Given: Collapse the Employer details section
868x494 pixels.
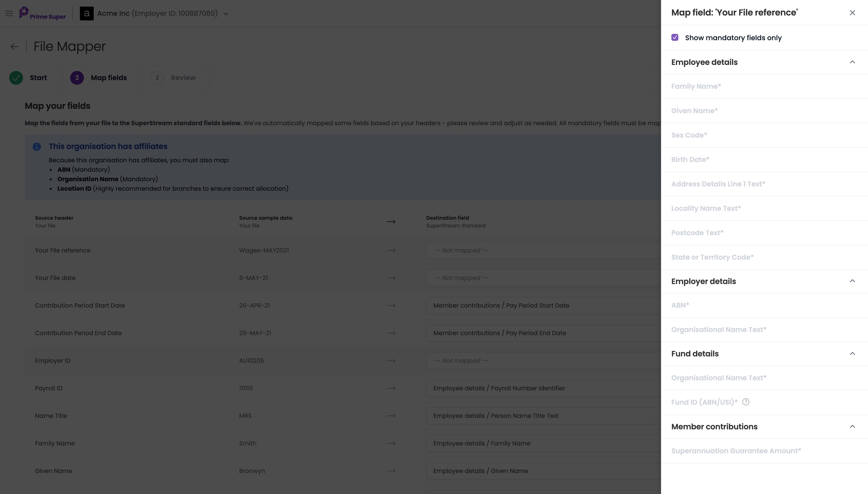Looking at the screenshot, I should click(x=852, y=281).
